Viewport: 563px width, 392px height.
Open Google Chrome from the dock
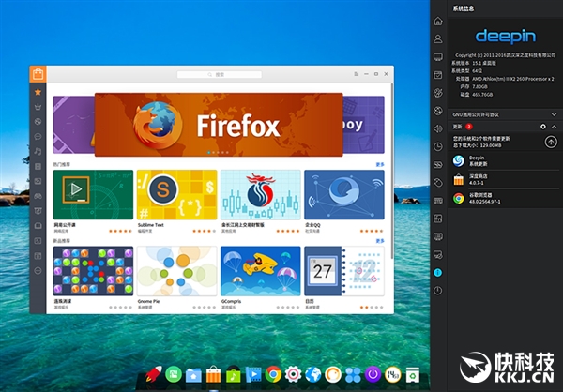[273, 374]
